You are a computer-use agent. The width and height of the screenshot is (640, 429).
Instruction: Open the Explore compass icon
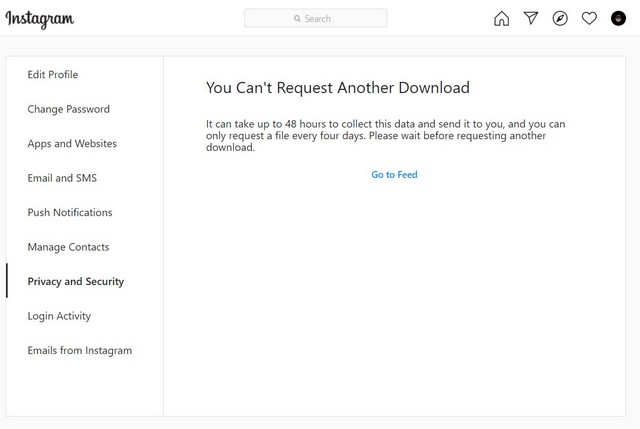pyautogui.click(x=560, y=18)
